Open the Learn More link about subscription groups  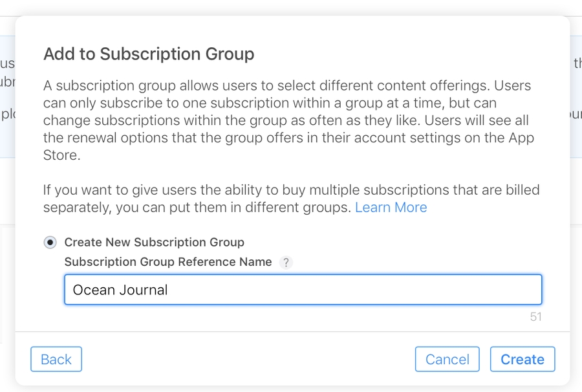pos(391,207)
